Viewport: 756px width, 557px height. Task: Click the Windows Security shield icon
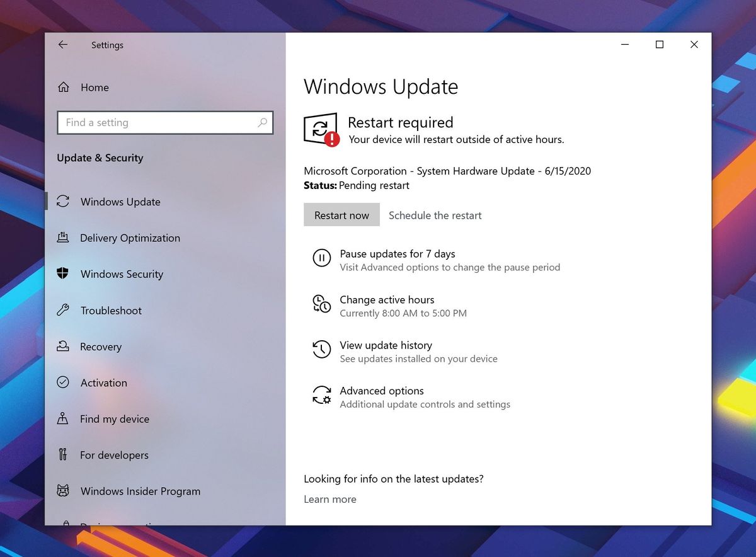pyautogui.click(x=63, y=274)
